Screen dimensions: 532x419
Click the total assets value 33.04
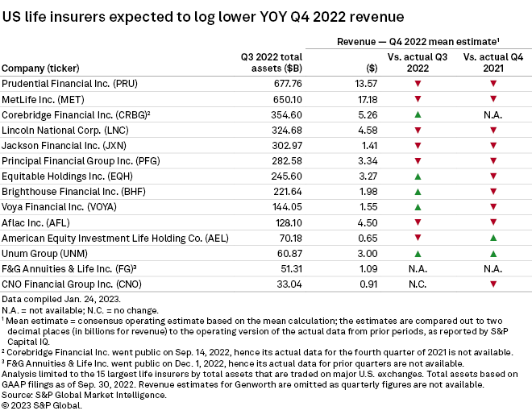pyautogui.click(x=289, y=284)
